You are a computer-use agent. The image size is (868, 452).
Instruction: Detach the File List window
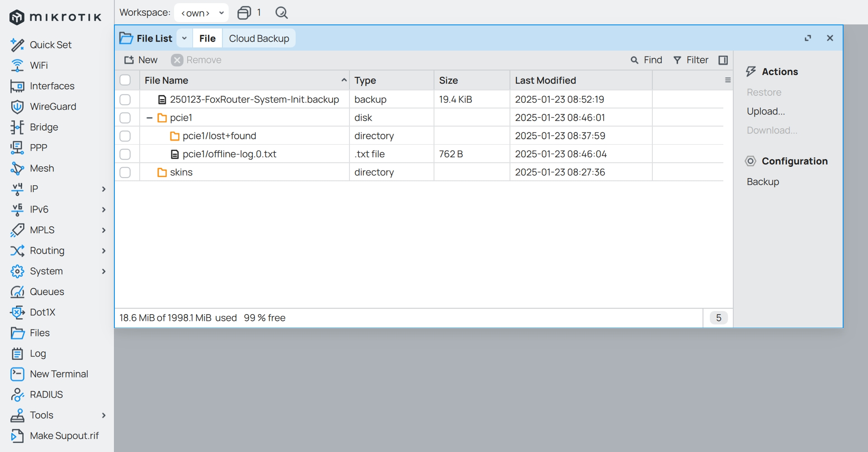[808, 38]
